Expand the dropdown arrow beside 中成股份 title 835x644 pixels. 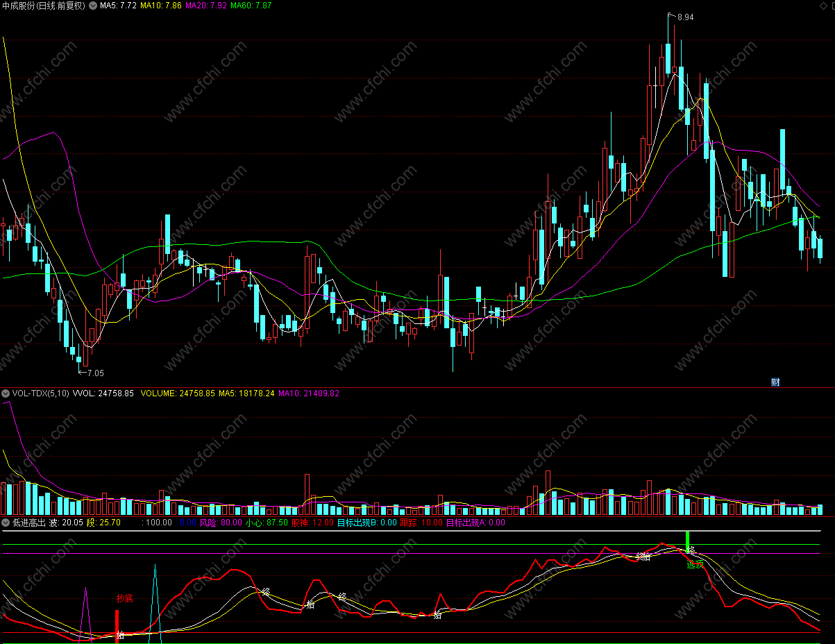tap(93, 6)
